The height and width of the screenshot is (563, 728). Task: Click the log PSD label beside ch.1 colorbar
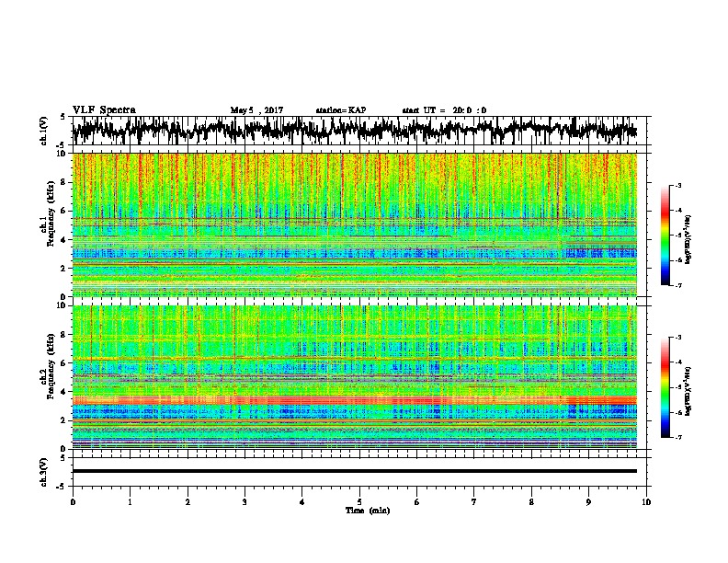[688, 239]
